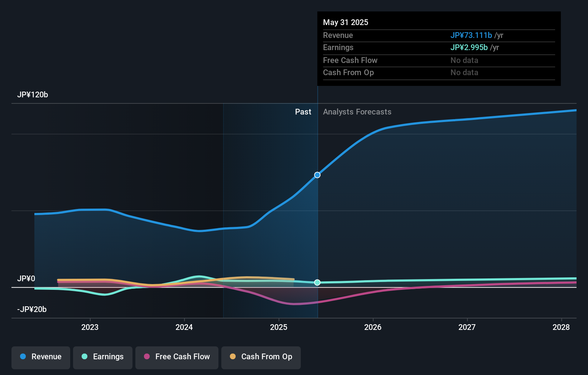Click the Past/Forecast divider line

tap(317, 215)
